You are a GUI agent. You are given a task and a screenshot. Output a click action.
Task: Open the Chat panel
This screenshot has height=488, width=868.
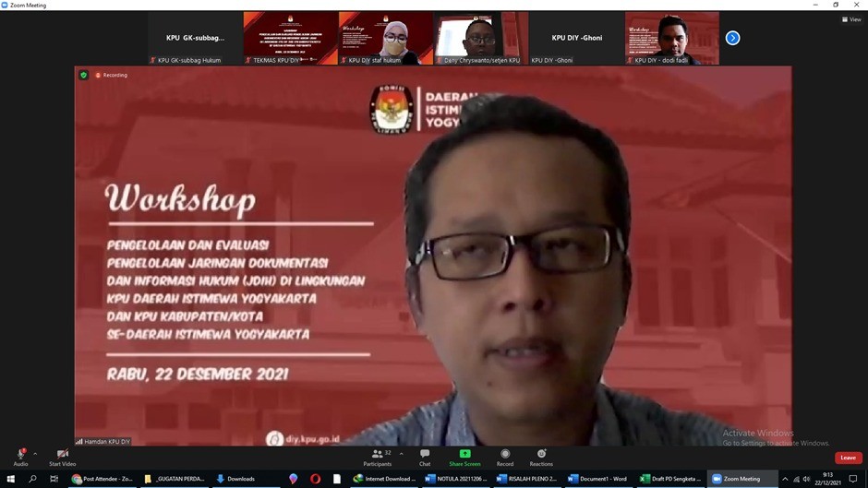tap(425, 456)
